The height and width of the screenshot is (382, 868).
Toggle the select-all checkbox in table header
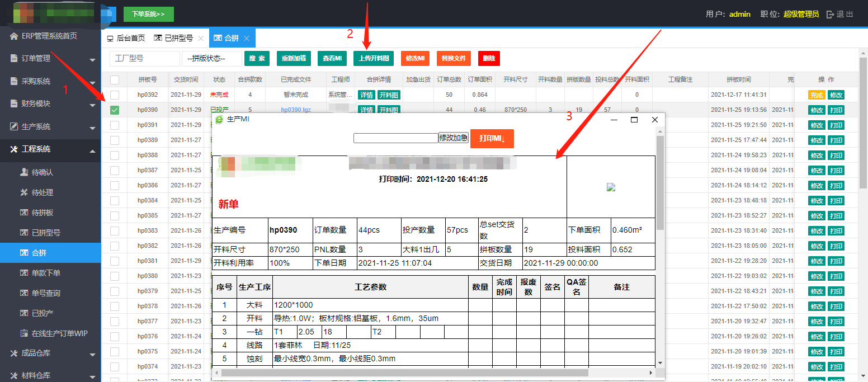click(115, 80)
